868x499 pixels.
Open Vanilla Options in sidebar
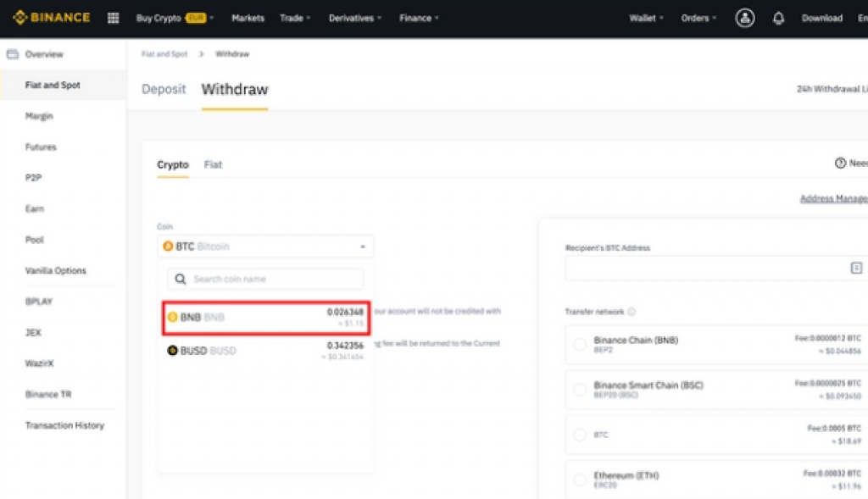coord(55,270)
